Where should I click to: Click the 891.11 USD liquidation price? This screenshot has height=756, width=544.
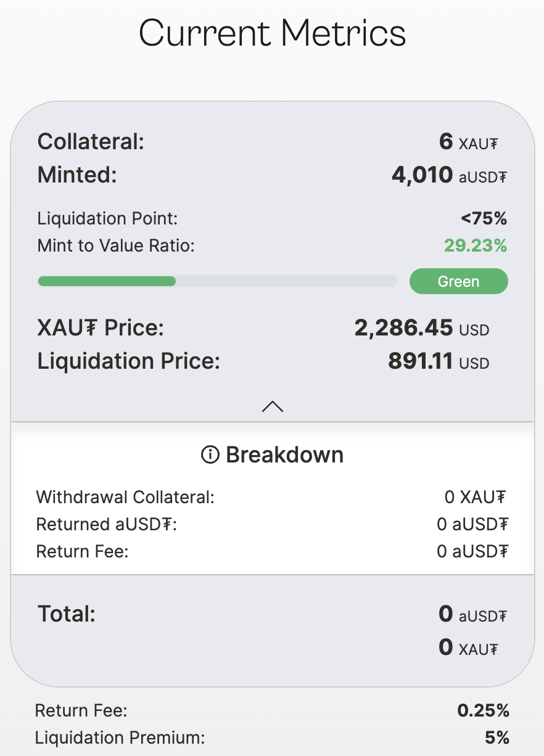(x=438, y=361)
